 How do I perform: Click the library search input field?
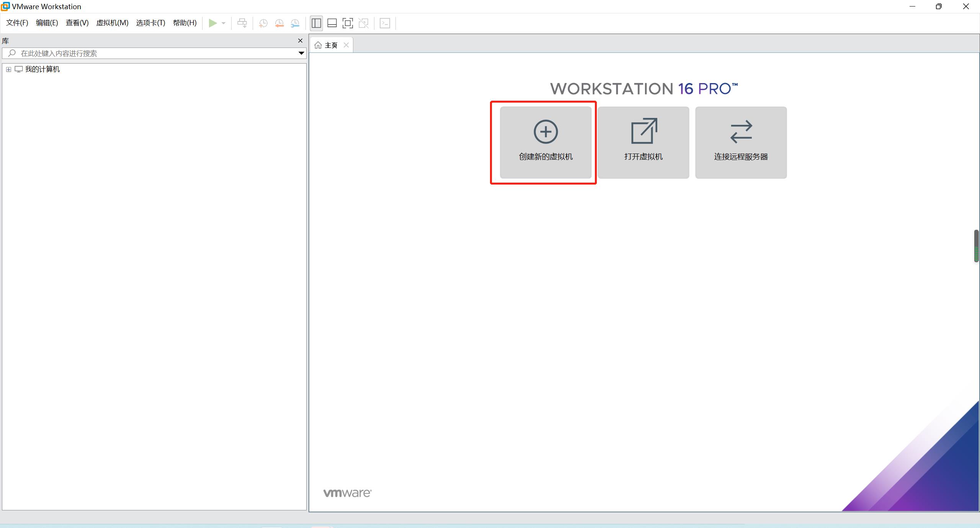[x=154, y=53]
